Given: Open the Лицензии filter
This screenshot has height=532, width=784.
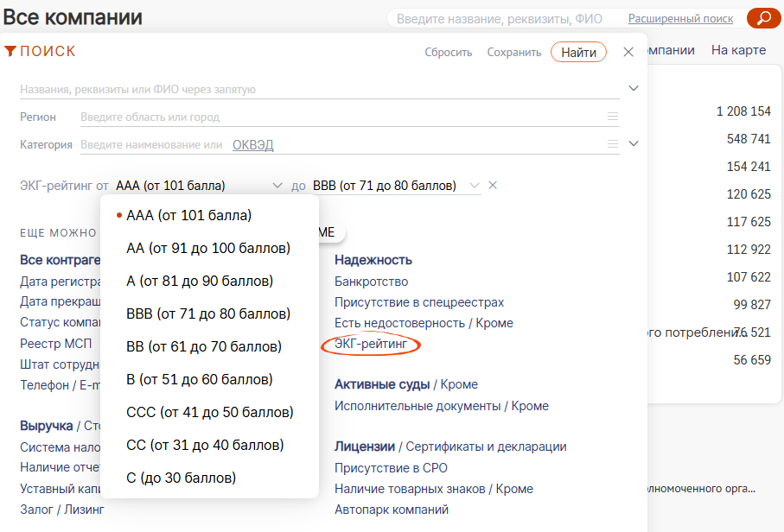Looking at the screenshot, I should (x=365, y=446).
